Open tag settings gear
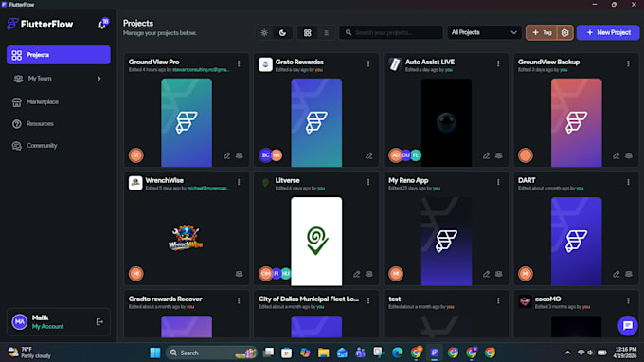The width and height of the screenshot is (644, 362). (564, 32)
